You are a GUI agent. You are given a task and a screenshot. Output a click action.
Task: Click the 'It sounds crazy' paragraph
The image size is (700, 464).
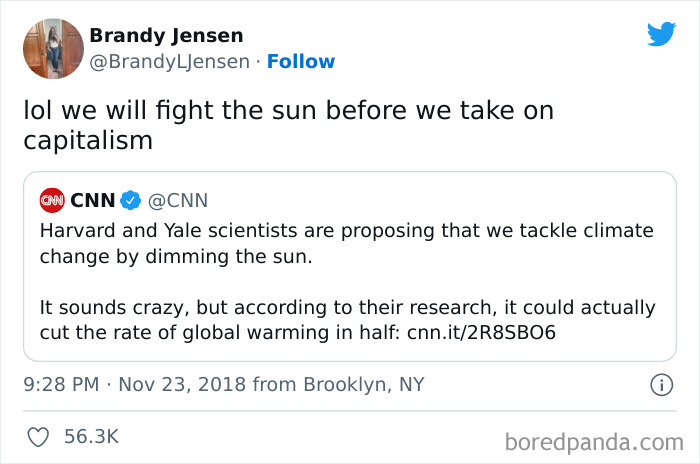coord(347,320)
